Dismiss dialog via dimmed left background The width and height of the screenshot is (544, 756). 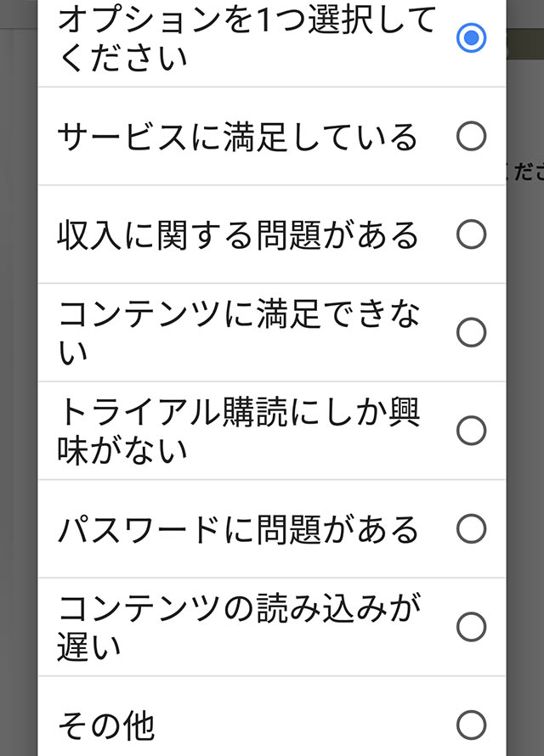(19, 386)
